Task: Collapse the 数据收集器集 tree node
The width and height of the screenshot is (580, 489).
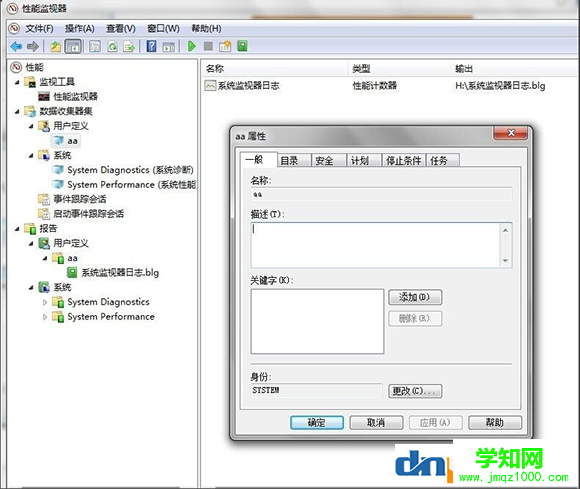Action: click(17, 111)
